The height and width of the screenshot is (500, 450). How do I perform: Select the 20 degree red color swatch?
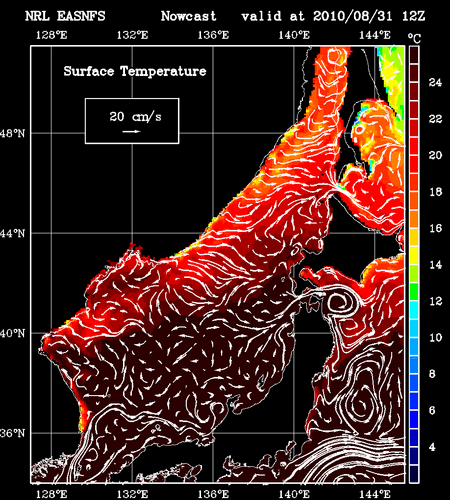[x=414, y=155]
